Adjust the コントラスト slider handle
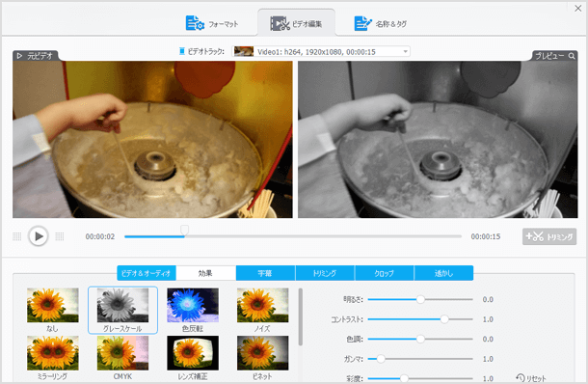The image size is (588, 384). click(x=444, y=319)
